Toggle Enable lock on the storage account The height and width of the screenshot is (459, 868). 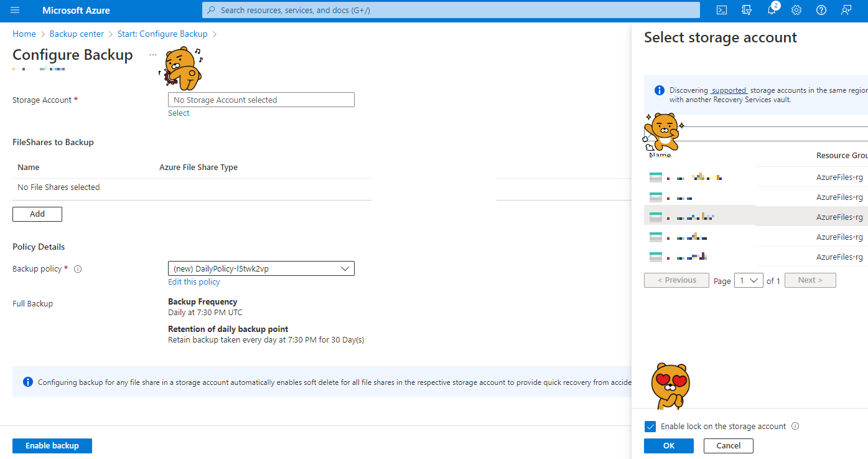tap(650, 427)
